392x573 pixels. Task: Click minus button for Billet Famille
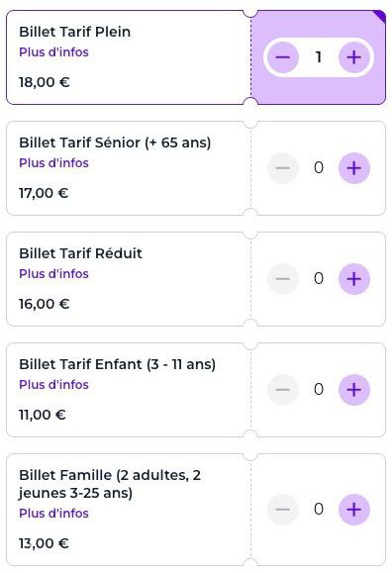tap(283, 510)
